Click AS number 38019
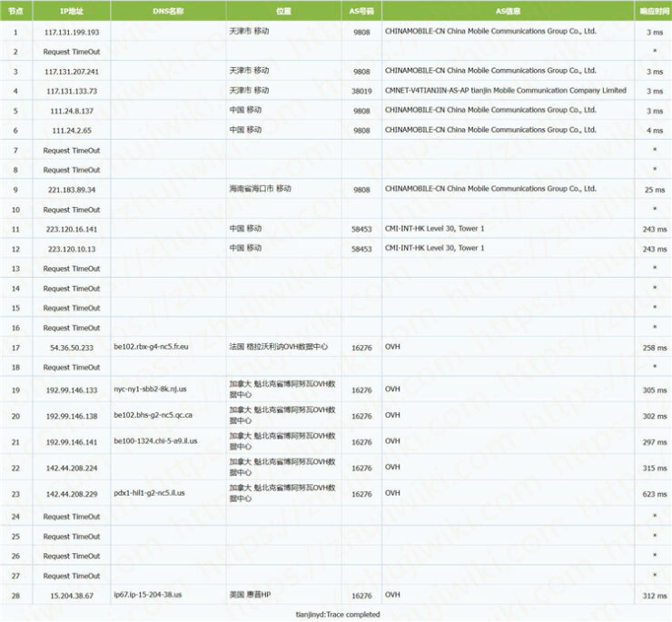 coord(361,92)
